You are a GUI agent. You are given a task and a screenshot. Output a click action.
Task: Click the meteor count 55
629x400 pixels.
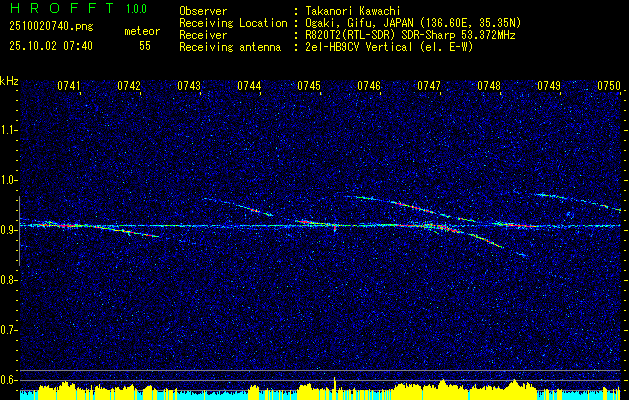tap(145, 46)
